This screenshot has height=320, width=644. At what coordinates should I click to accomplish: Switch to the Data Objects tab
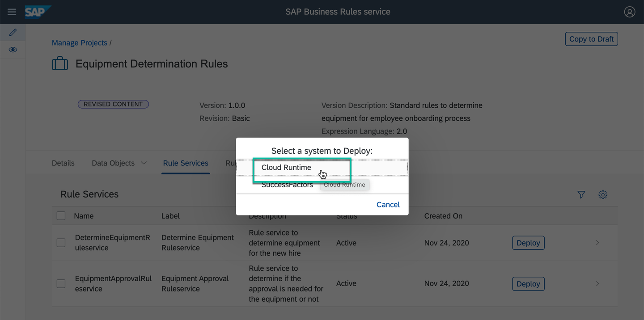click(x=113, y=163)
